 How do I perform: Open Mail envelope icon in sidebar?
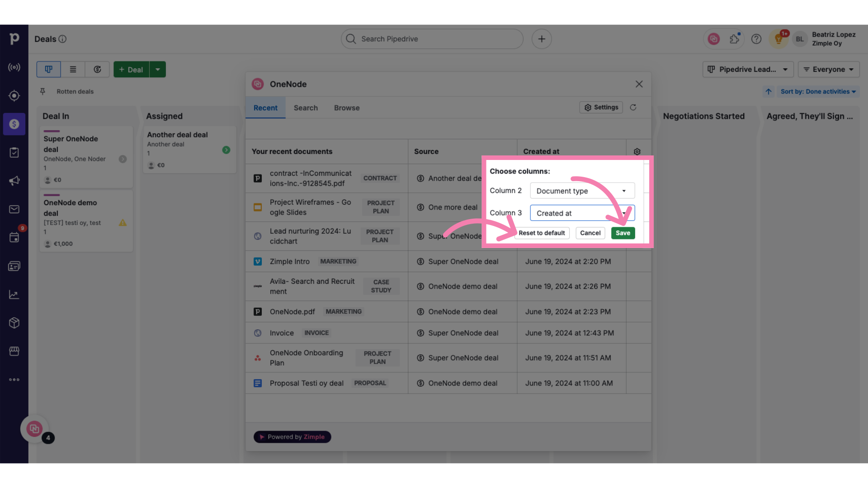coord(14,209)
